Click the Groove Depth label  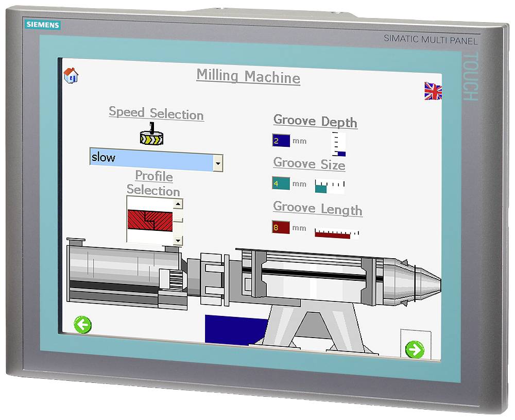point(315,121)
